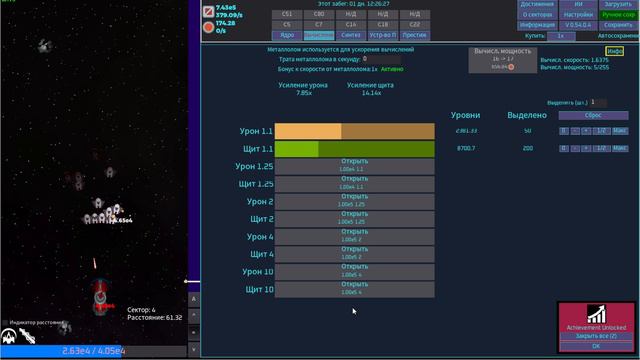The image size is (640, 360).
Task: Click the Сохранить button
Action: pos(618,25)
